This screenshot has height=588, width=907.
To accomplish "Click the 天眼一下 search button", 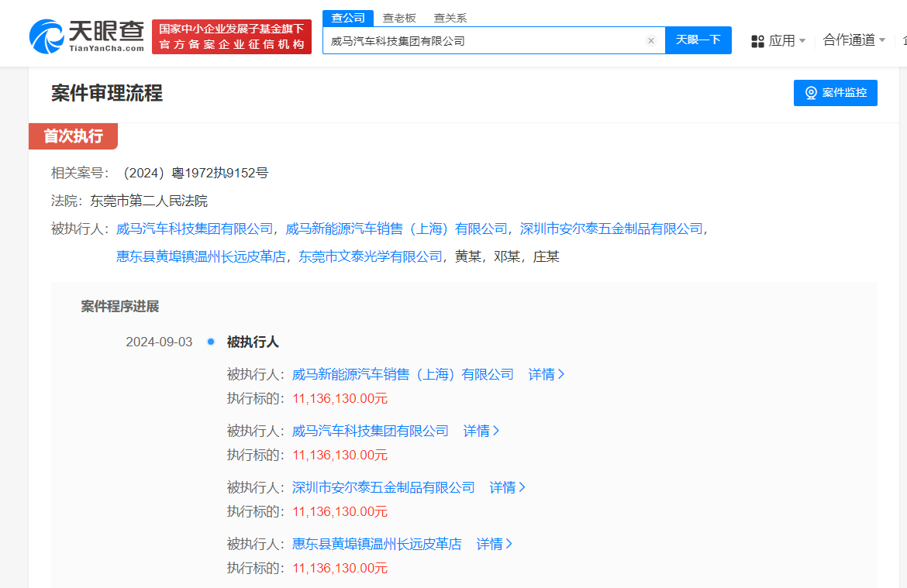I will click(698, 40).
